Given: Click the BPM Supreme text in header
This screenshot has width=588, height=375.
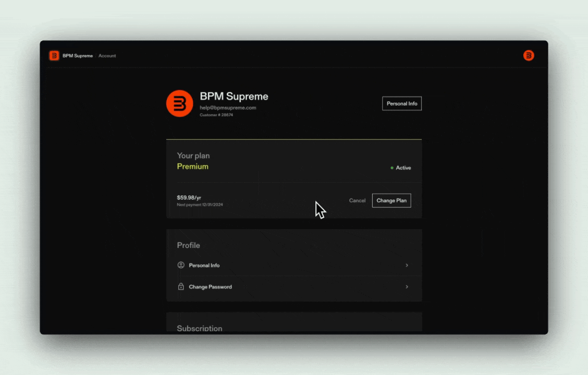Looking at the screenshot, I should click(x=78, y=56).
